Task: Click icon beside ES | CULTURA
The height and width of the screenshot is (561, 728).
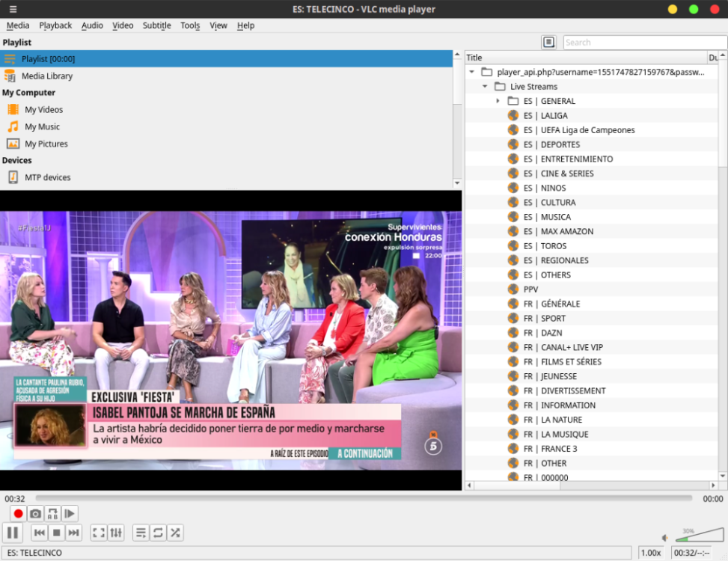Action: 513,202
